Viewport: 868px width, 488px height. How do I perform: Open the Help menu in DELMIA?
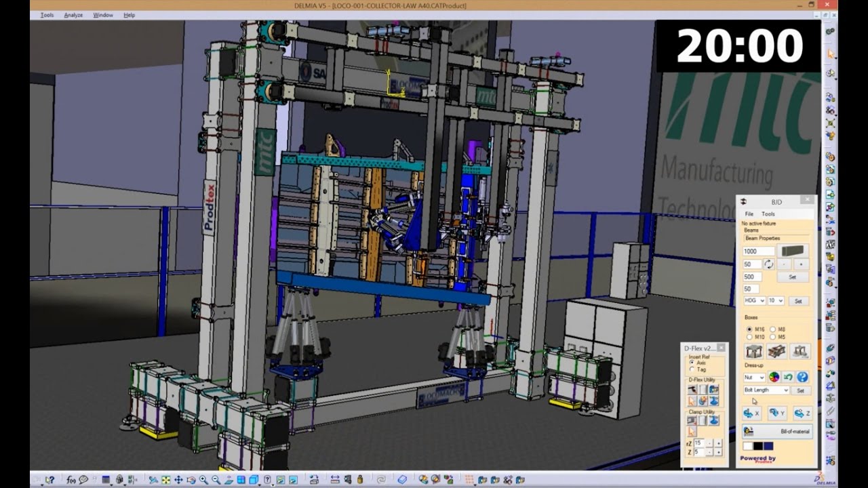coord(129,15)
